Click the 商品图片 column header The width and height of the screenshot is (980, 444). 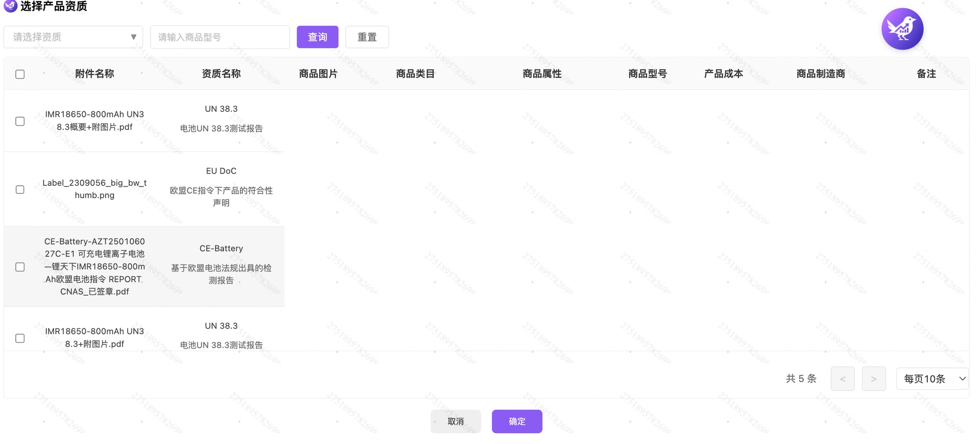(x=318, y=74)
